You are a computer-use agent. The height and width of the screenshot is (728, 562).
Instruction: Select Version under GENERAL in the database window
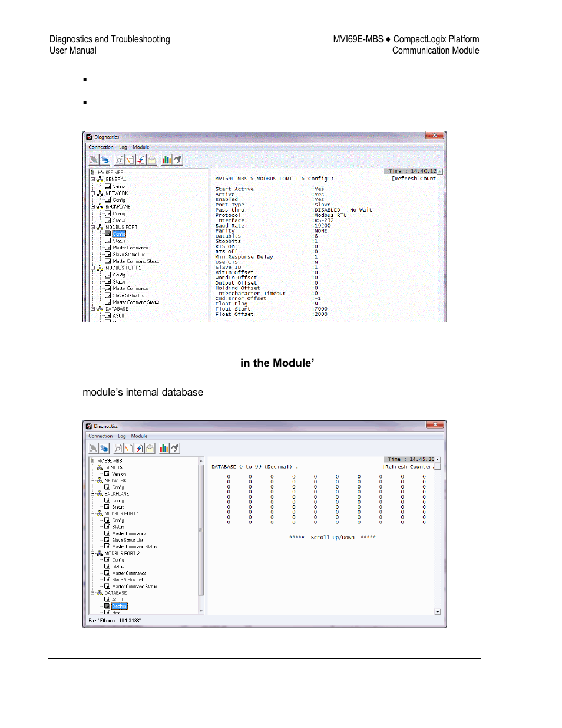coord(119,474)
